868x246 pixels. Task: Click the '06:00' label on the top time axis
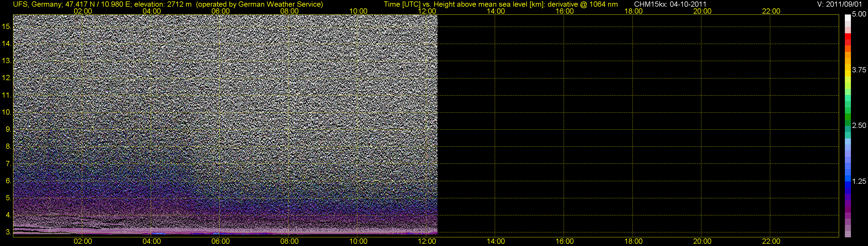coord(220,11)
